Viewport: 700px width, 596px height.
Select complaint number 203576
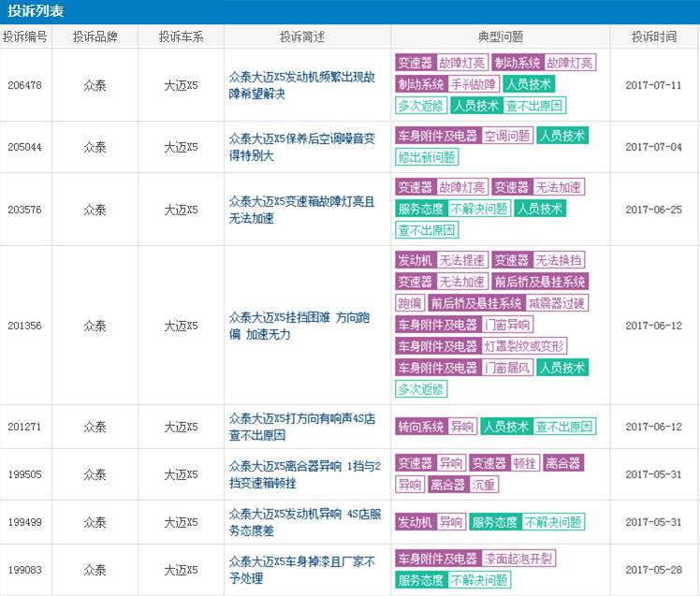coord(25,210)
